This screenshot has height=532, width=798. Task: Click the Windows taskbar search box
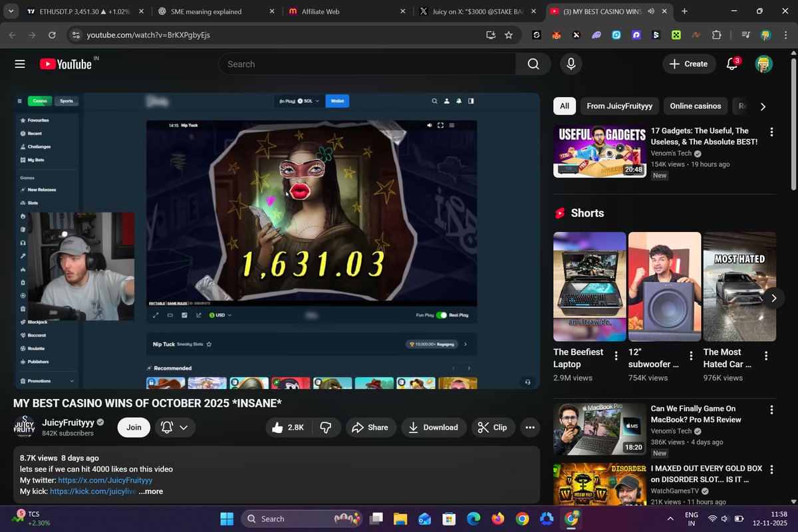point(302,519)
